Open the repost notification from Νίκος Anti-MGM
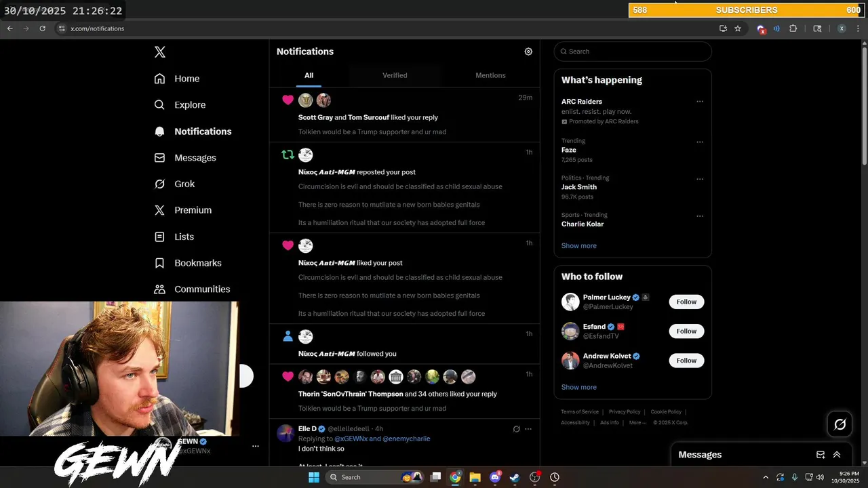 405,188
